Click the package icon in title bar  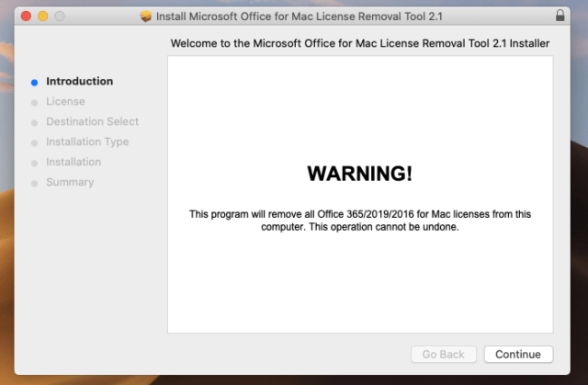coord(145,17)
